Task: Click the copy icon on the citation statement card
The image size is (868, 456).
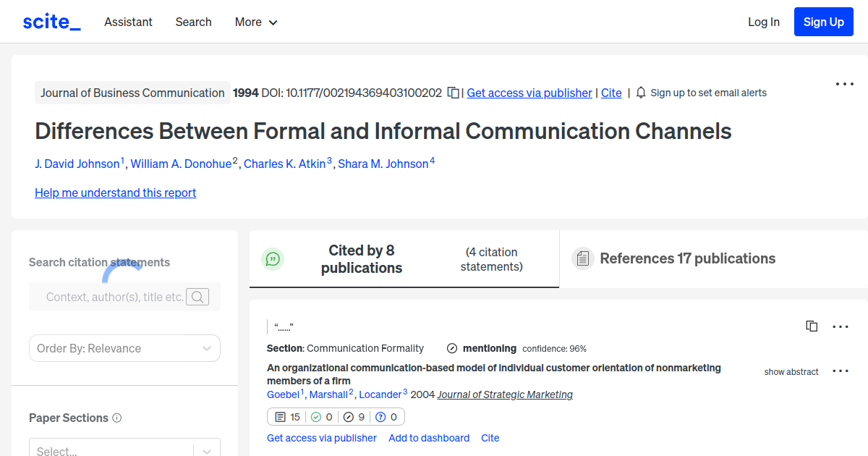Action: click(812, 326)
